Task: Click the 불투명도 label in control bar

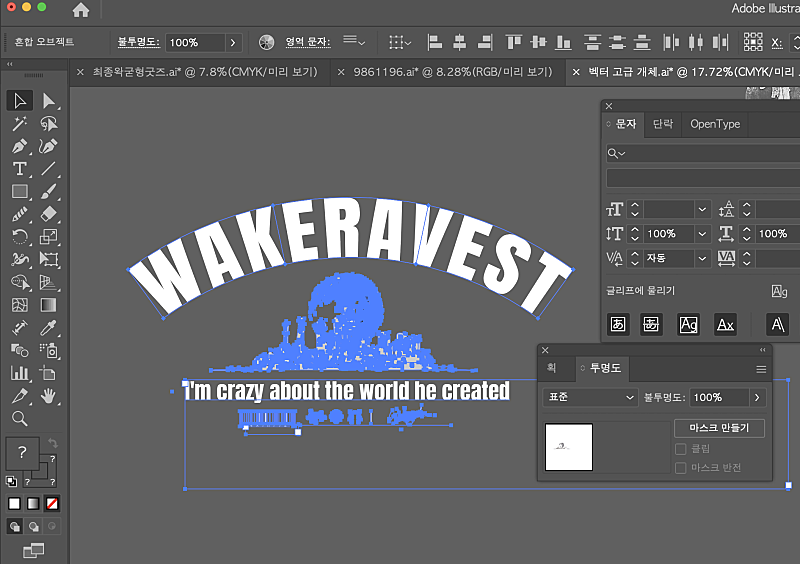Action: pyautogui.click(x=137, y=43)
